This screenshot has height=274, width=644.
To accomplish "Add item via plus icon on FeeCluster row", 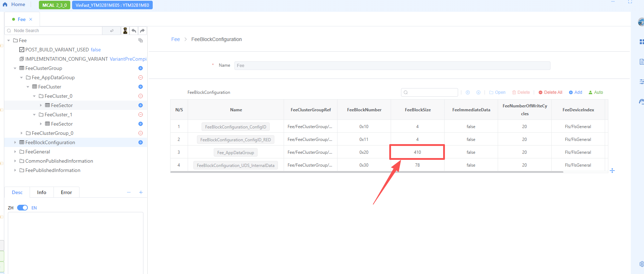I will 141,87.
